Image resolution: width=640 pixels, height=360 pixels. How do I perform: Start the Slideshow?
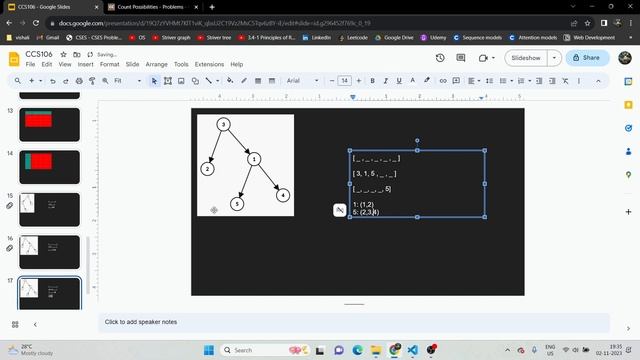pyautogui.click(x=526, y=58)
